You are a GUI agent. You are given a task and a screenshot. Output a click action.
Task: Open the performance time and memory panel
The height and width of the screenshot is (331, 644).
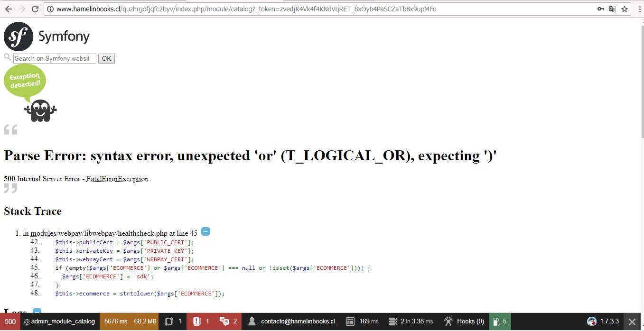(x=129, y=322)
